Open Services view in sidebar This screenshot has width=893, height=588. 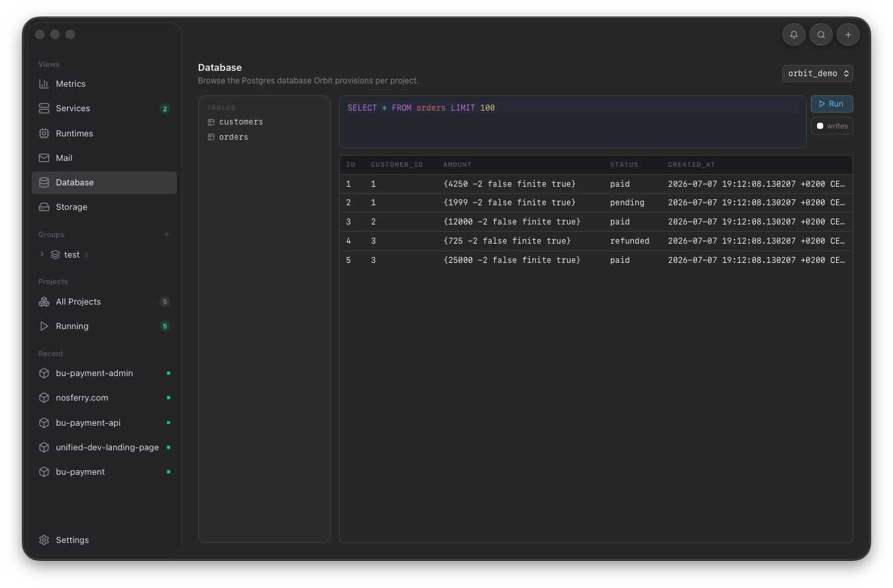(104, 109)
